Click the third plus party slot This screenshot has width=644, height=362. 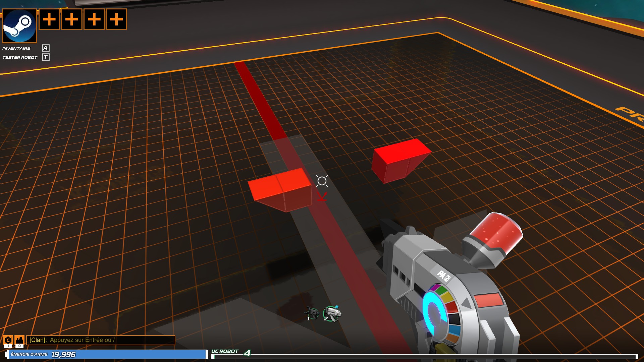(94, 19)
